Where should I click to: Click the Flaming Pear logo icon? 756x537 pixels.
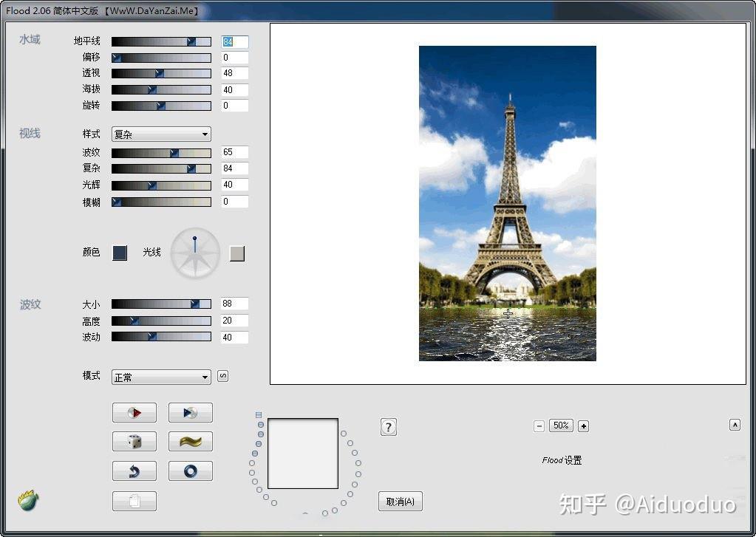pyautogui.click(x=27, y=500)
